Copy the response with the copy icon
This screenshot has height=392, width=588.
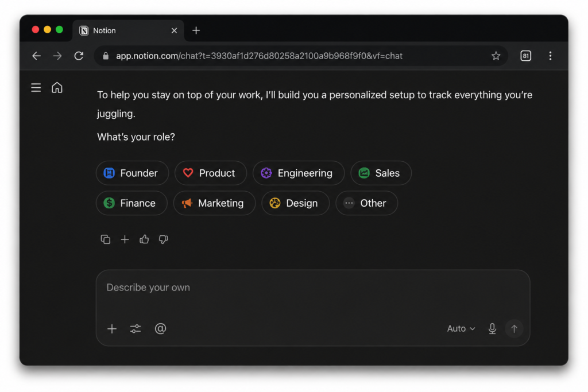pos(106,239)
